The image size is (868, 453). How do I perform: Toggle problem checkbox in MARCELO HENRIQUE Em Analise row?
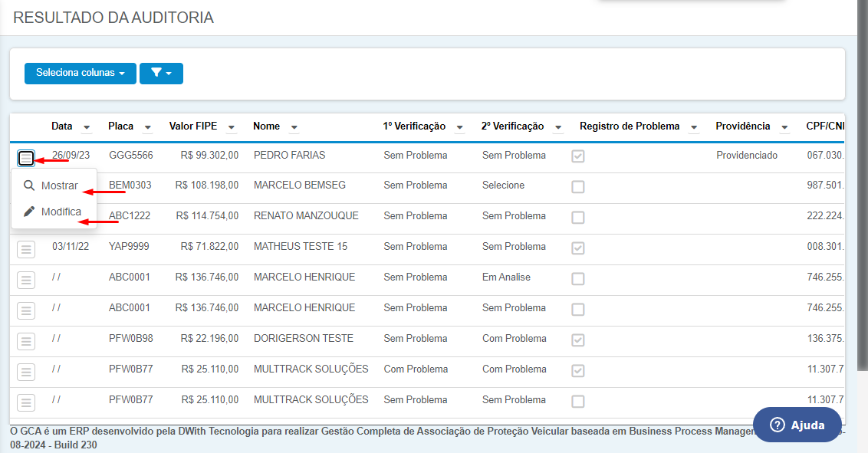[x=578, y=278]
